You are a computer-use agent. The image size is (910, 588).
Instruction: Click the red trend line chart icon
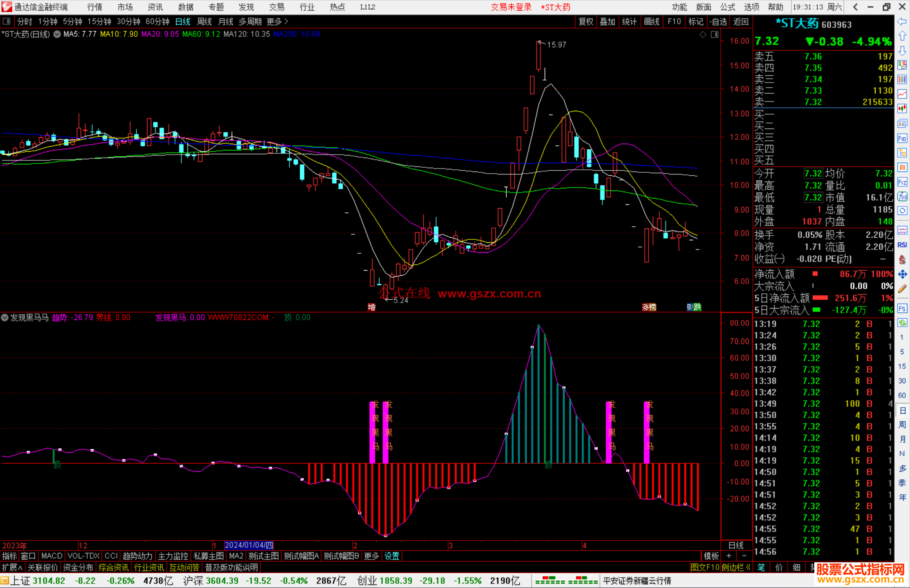[902, 94]
